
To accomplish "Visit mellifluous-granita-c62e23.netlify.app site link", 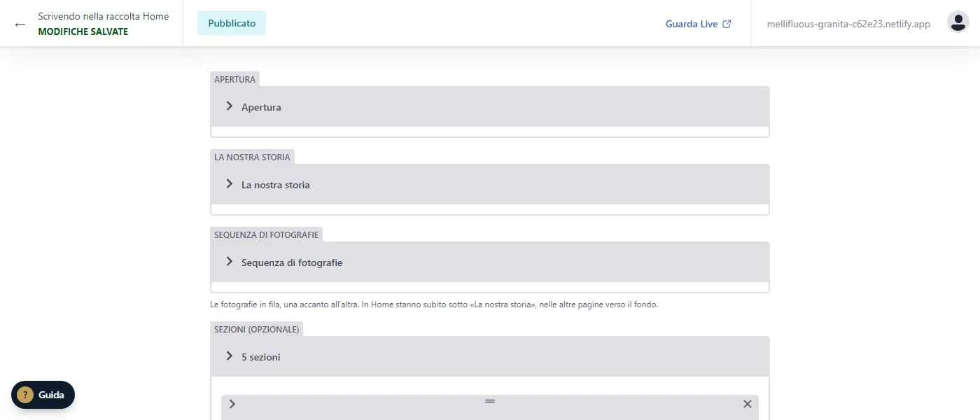I will [848, 24].
